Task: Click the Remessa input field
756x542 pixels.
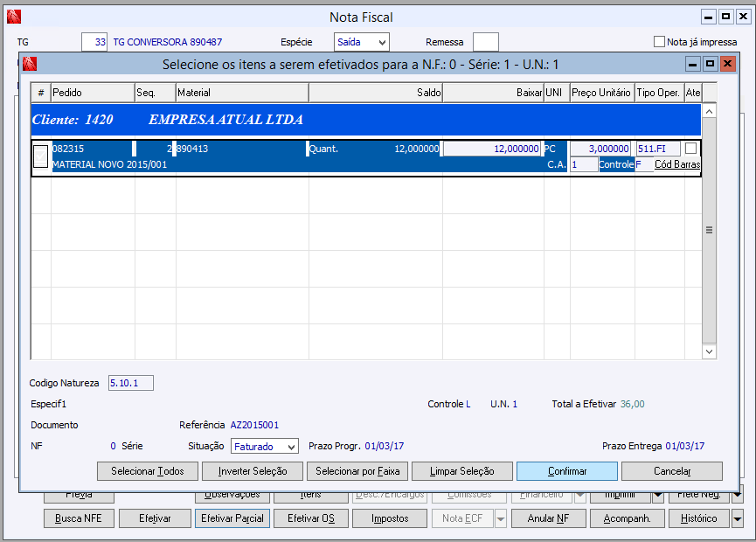Action: (486, 42)
